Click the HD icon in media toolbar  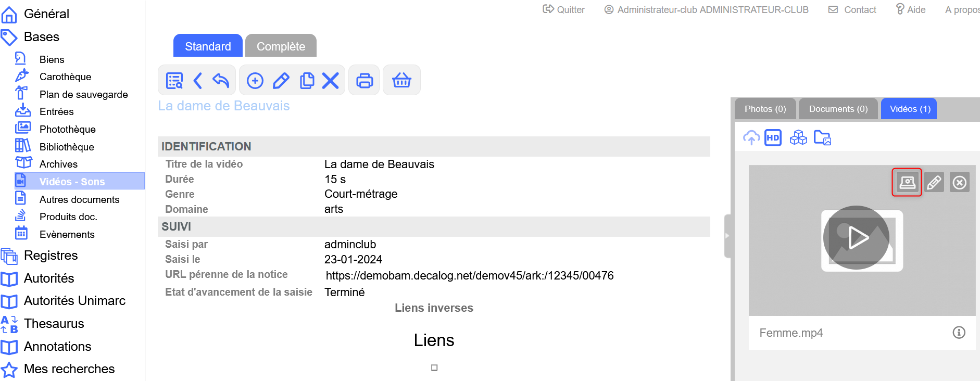coord(773,138)
